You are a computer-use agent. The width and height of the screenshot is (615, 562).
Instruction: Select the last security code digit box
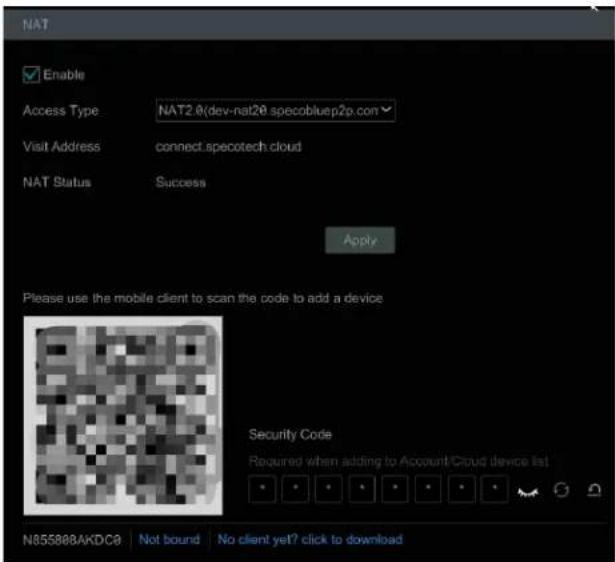pyautogui.click(x=495, y=489)
